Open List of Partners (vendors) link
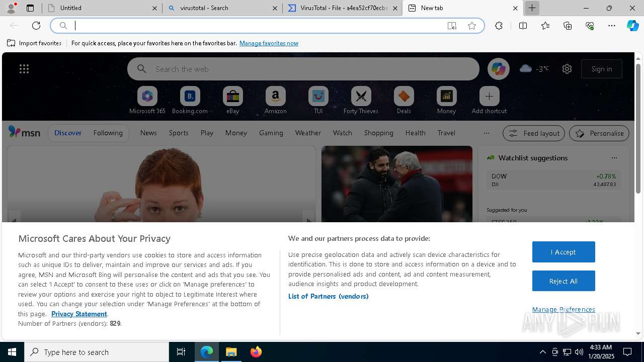 click(329, 296)
